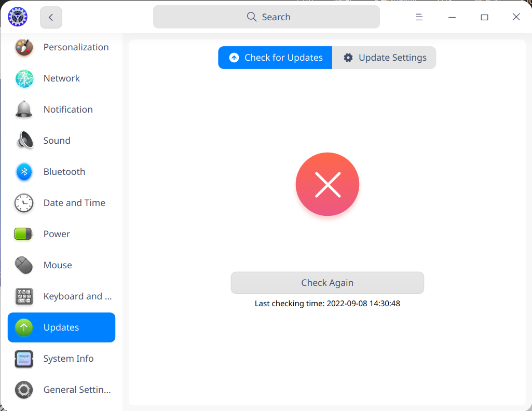Click the red error X indicator

(x=327, y=184)
